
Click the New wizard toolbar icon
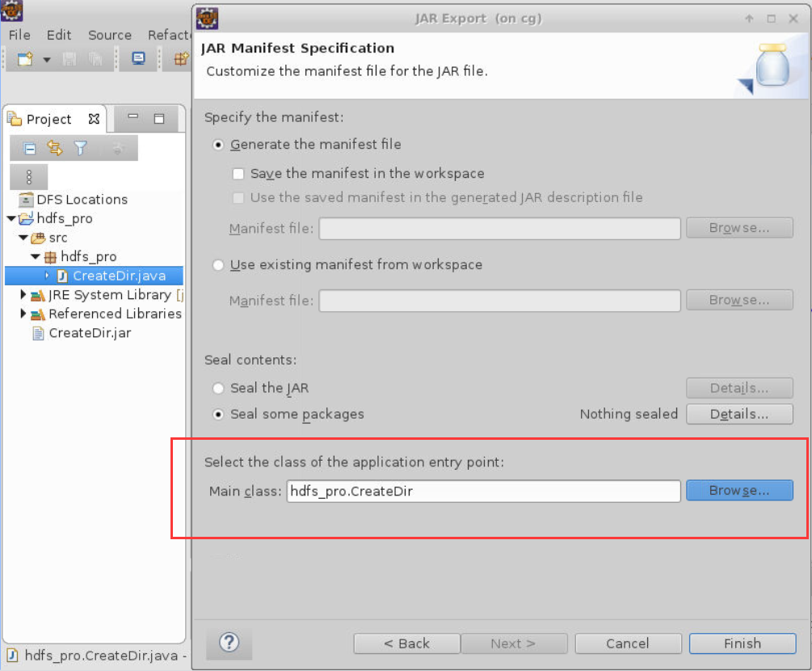(x=25, y=59)
